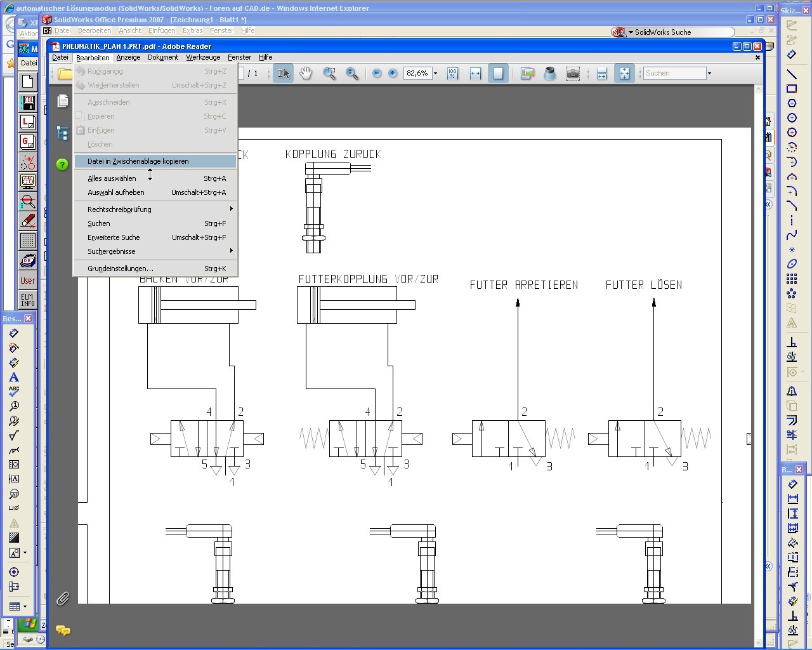
Task: Toggle full screen reading mode icon
Action: coord(624,74)
